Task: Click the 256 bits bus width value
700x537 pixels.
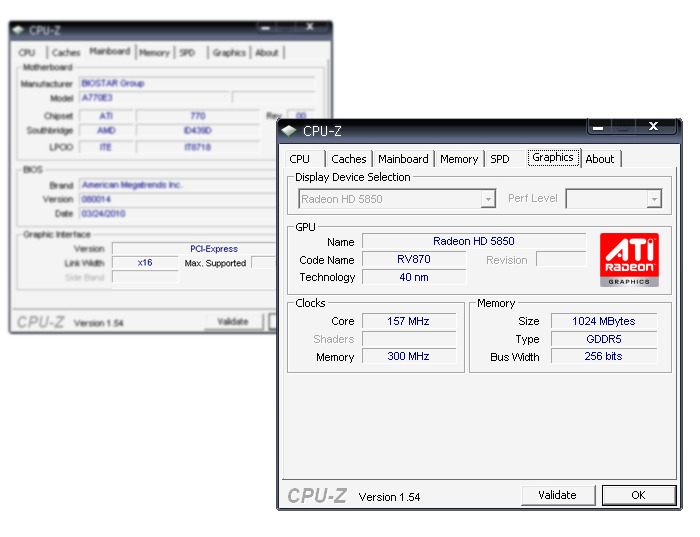Action: (604, 356)
